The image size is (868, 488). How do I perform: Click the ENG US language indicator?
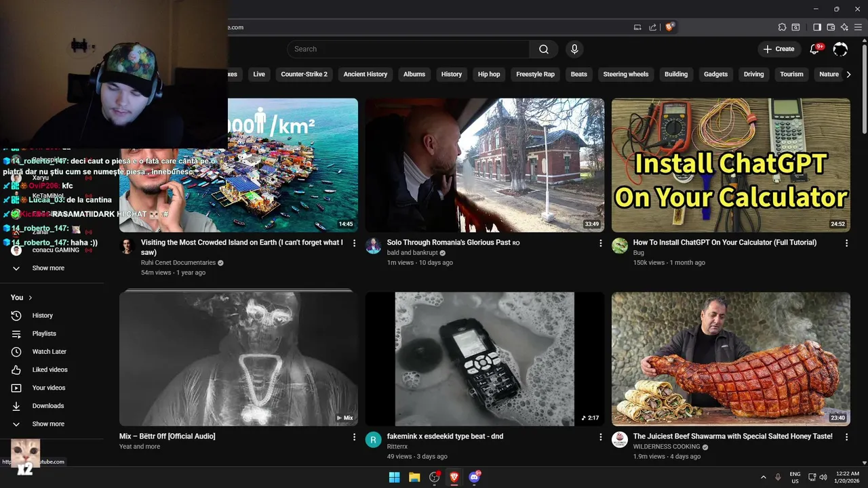795,477
